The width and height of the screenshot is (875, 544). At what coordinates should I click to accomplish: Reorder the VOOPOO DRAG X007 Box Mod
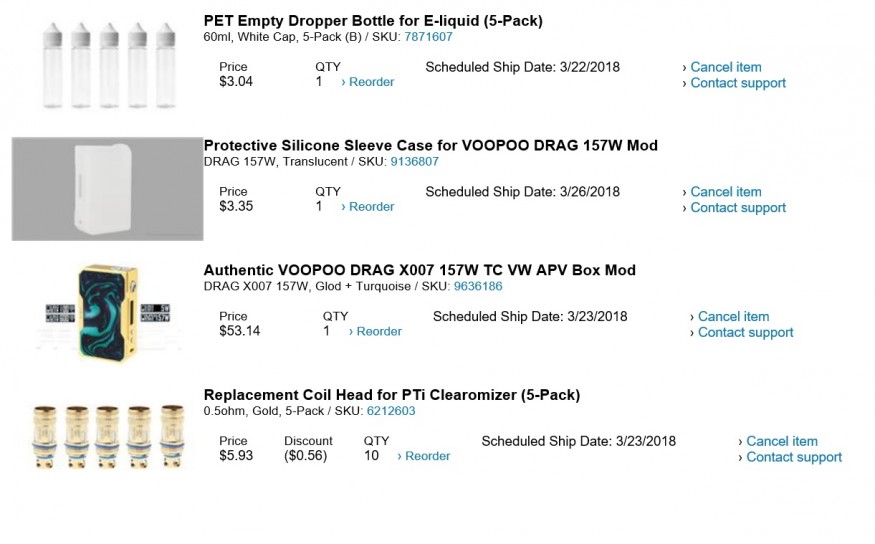pyautogui.click(x=378, y=331)
